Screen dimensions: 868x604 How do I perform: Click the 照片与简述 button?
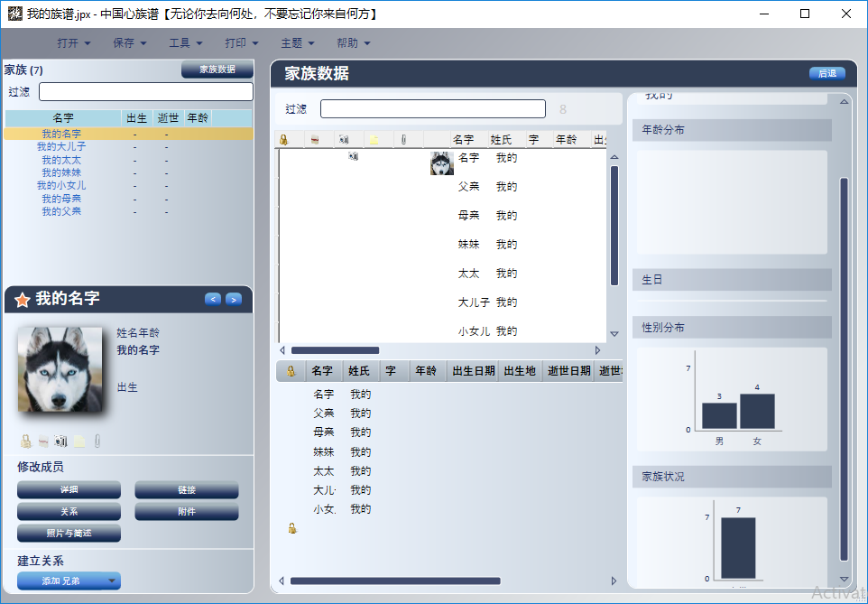coord(69,533)
